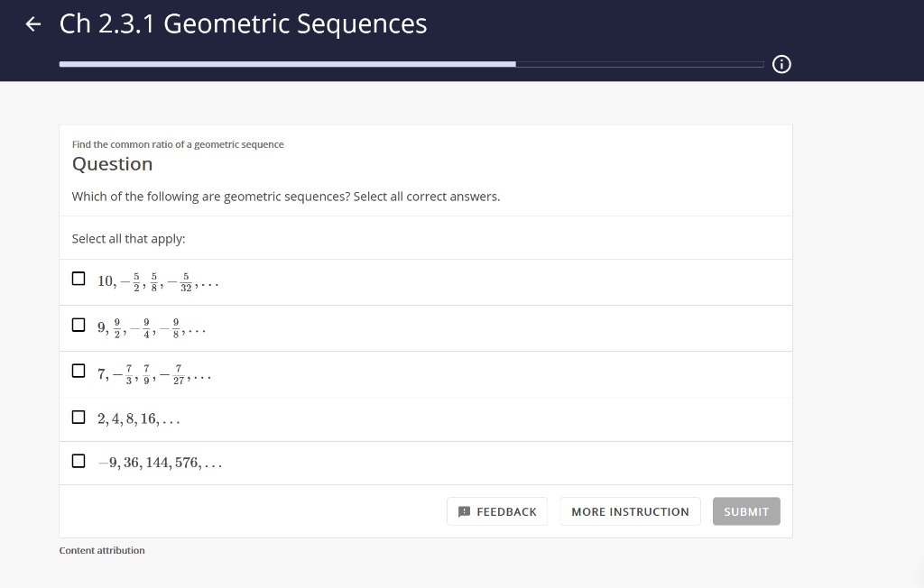Open the Content attribution link
The width and height of the screenshot is (924, 588).
coord(102,550)
